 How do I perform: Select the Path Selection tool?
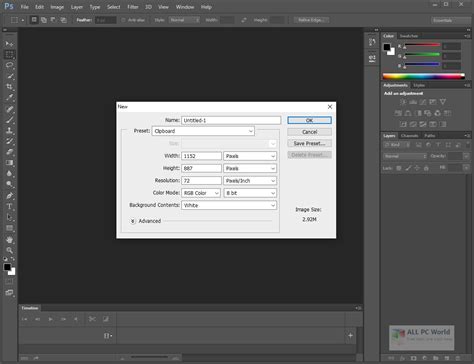9,217
